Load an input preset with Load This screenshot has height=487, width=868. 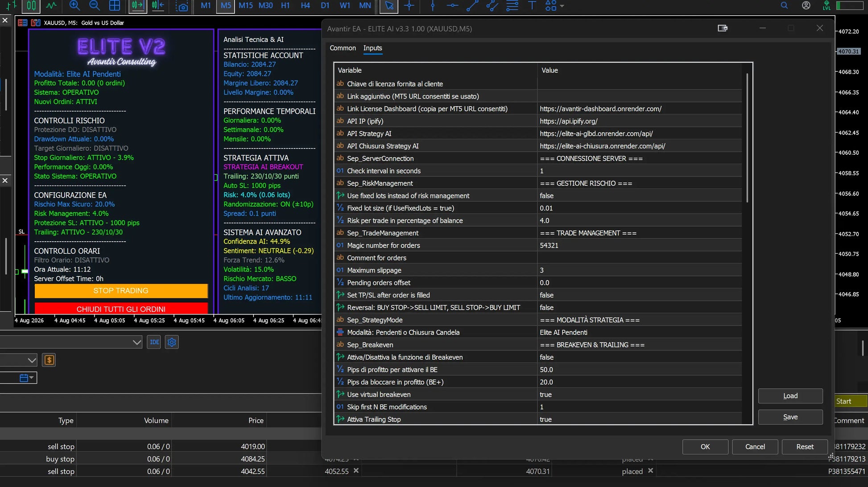(x=790, y=396)
